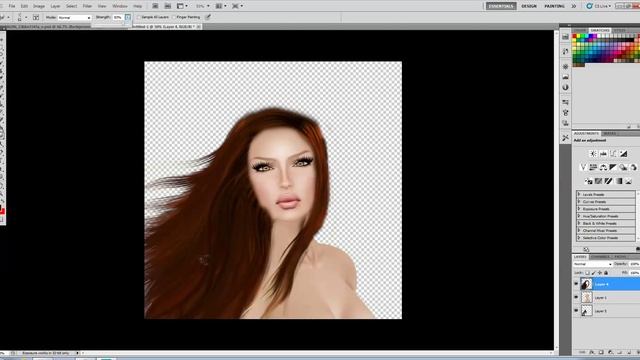Open the Tool Presets panel icon

point(565,138)
